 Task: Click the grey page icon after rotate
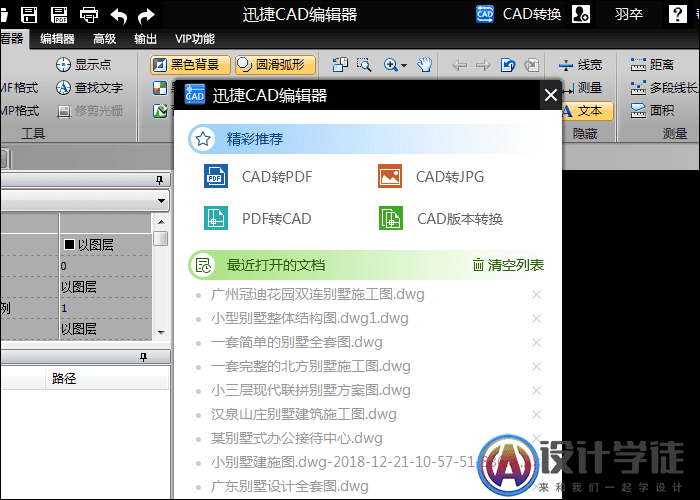tap(532, 65)
